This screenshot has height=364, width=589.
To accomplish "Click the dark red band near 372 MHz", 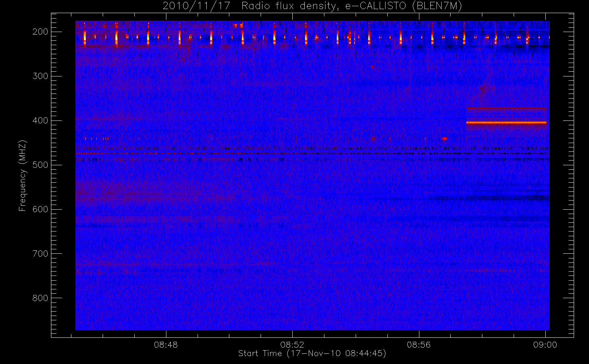I will click(x=506, y=108).
